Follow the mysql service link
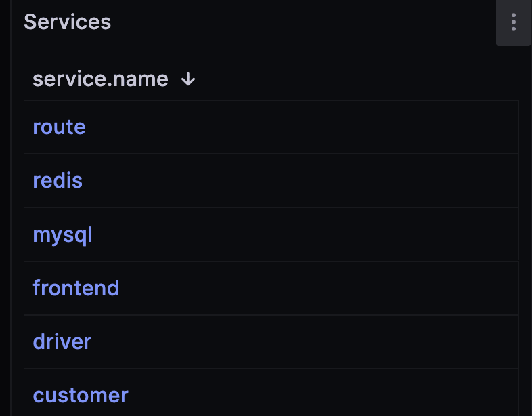Image resolution: width=532 pixels, height=416 pixels. 62,235
